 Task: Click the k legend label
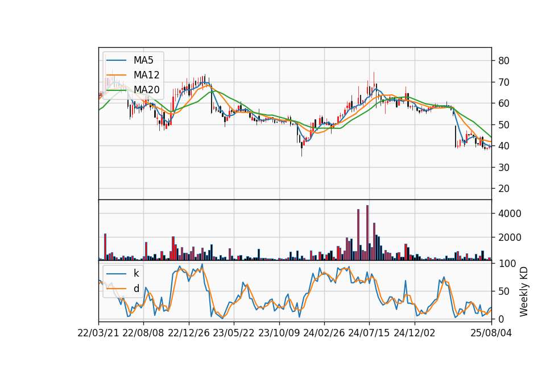click(136, 273)
